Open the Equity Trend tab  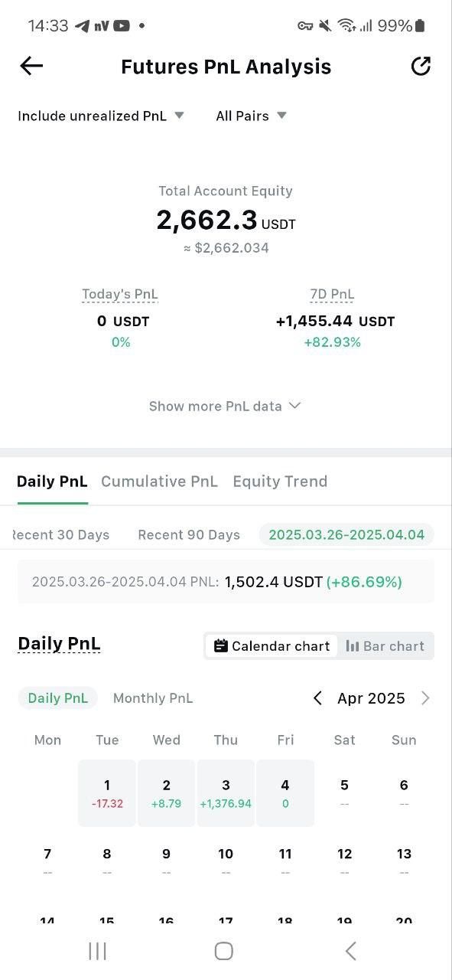[280, 482]
